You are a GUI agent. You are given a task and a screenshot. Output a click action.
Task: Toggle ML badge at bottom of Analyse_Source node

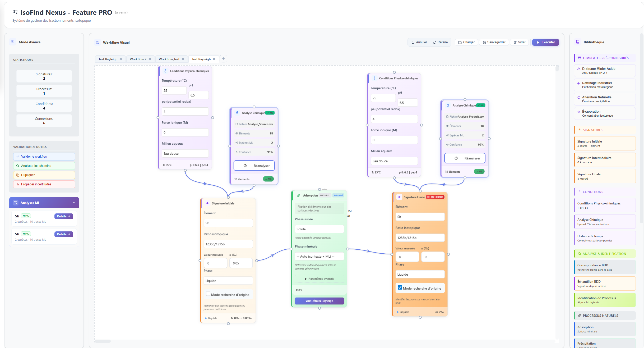pos(268,179)
